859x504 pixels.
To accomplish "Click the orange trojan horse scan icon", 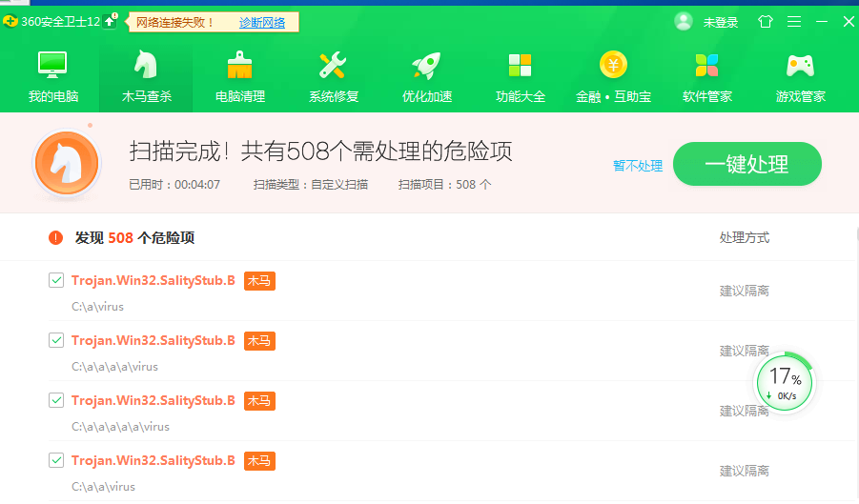I will click(67, 163).
